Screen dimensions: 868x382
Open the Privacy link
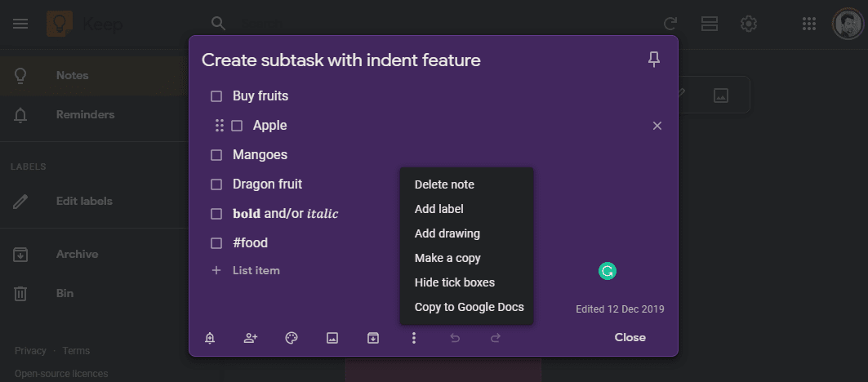30,351
